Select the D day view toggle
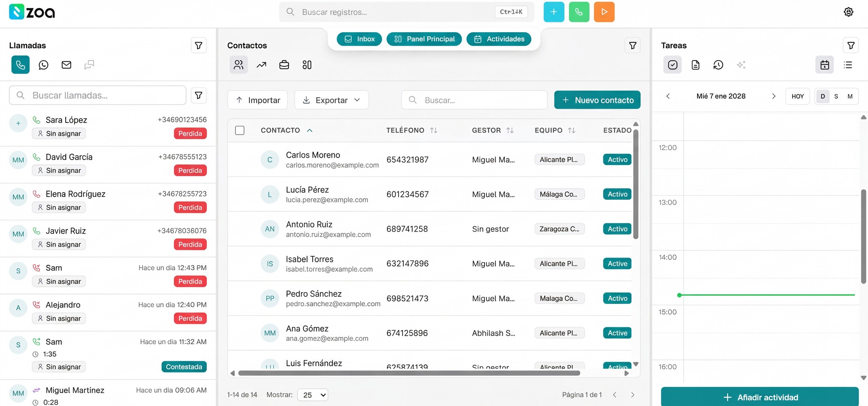868x406 pixels. pyautogui.click(x=823, y=96)
